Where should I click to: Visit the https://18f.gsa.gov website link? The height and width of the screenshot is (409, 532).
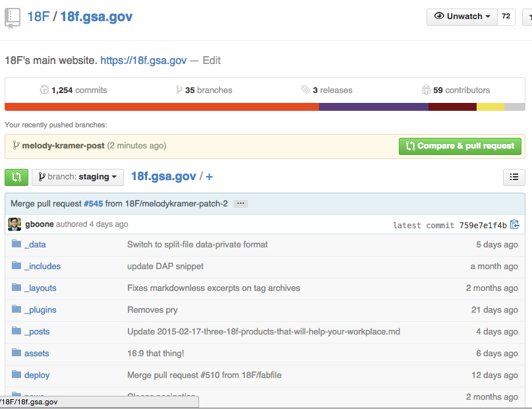144,61
